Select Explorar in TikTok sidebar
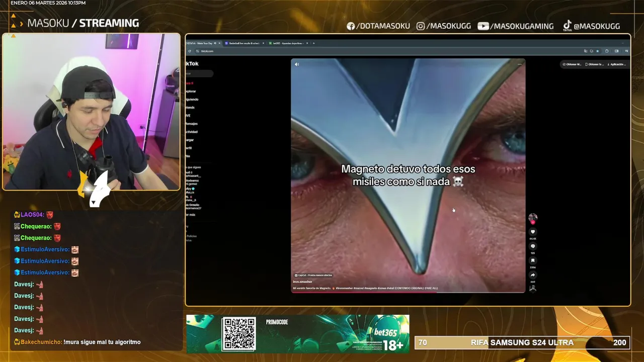 tap(191, 92)
